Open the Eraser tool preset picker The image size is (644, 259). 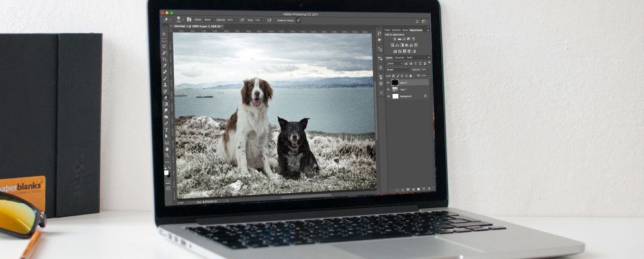166,19
